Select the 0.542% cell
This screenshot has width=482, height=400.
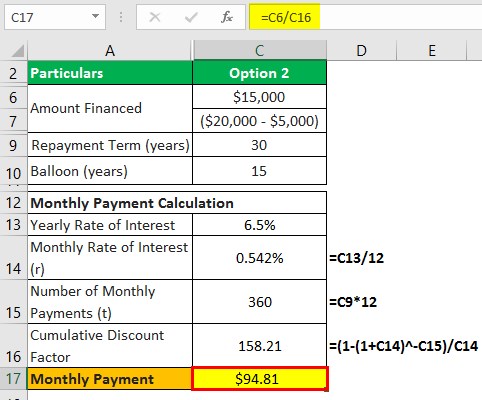point(259,258)
